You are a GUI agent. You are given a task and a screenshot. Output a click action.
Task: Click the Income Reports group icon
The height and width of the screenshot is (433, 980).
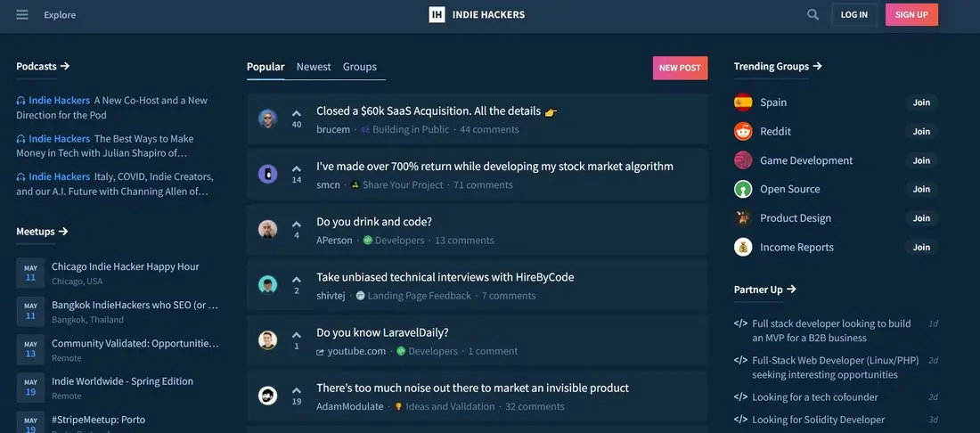point(743,247)
